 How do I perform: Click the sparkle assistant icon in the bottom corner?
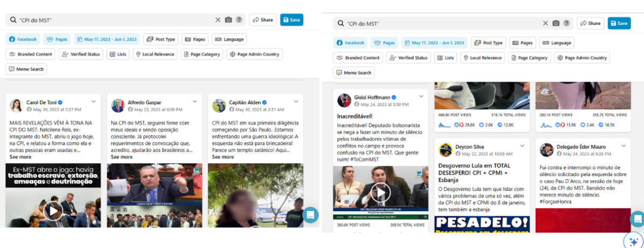pyautogui.click(x=633, y=240)
